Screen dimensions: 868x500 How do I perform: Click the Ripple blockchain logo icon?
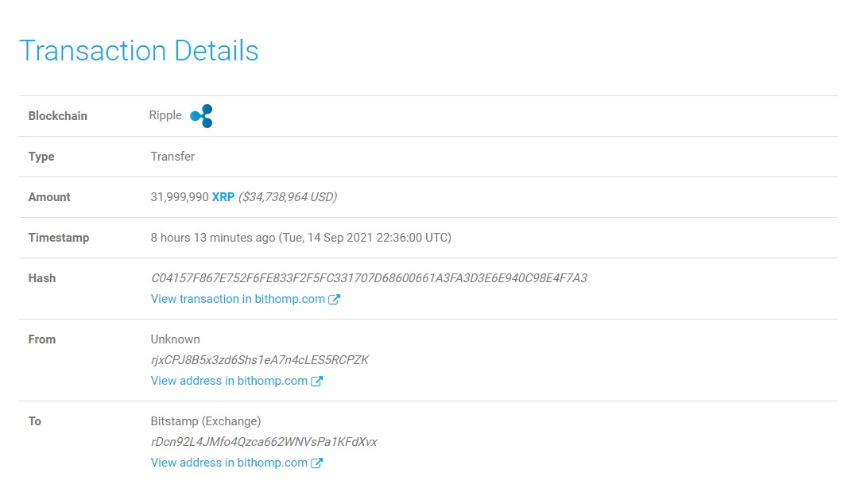pyautogui.click(x=202, y=116)
